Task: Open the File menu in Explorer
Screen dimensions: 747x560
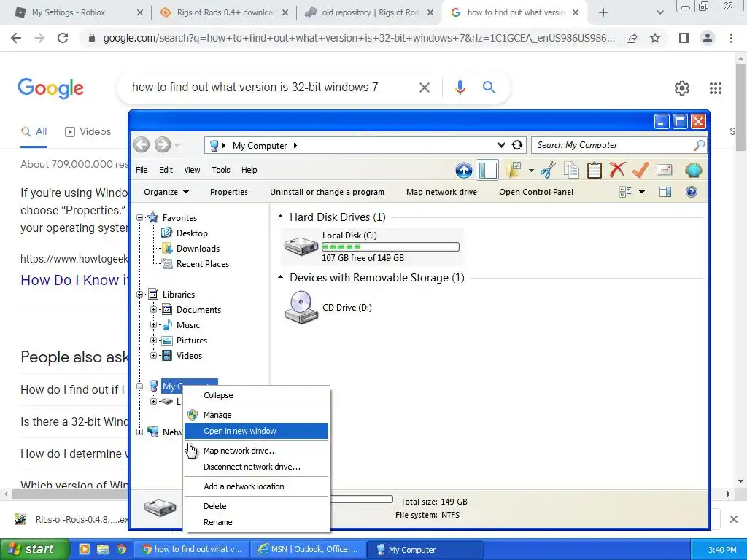Action: click(x=142, y=170)
